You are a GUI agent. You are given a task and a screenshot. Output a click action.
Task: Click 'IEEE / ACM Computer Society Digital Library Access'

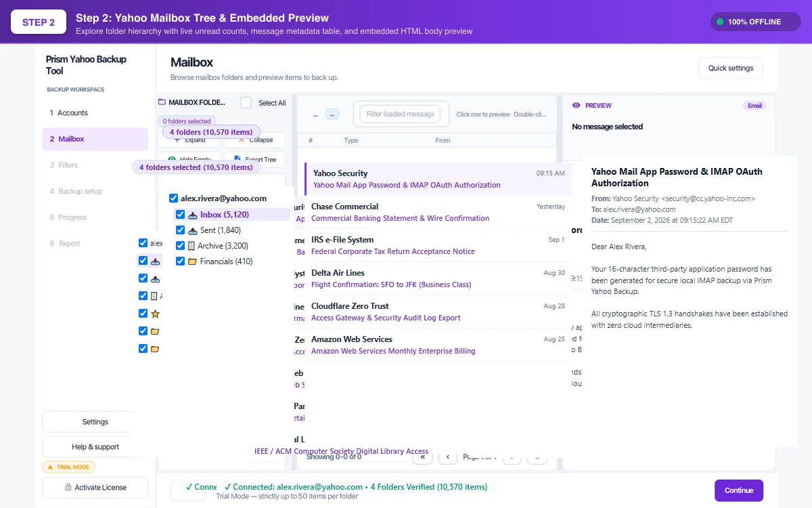click(x=341, y=451)
